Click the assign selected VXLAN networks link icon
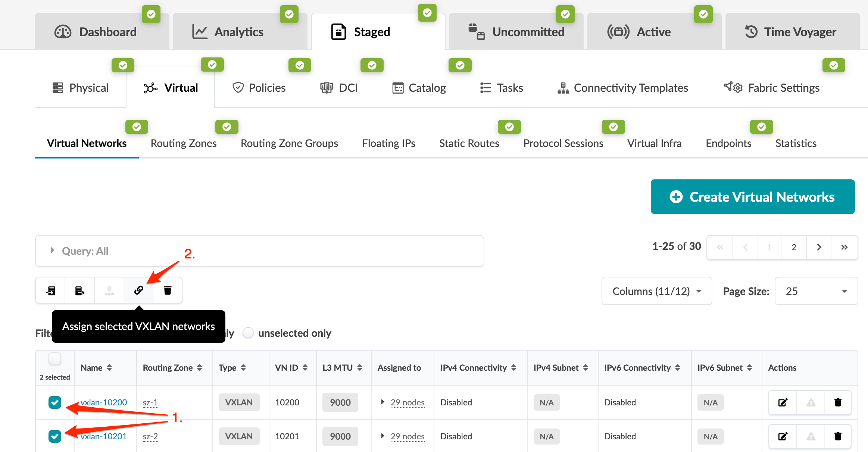 [x=138, y=290]
